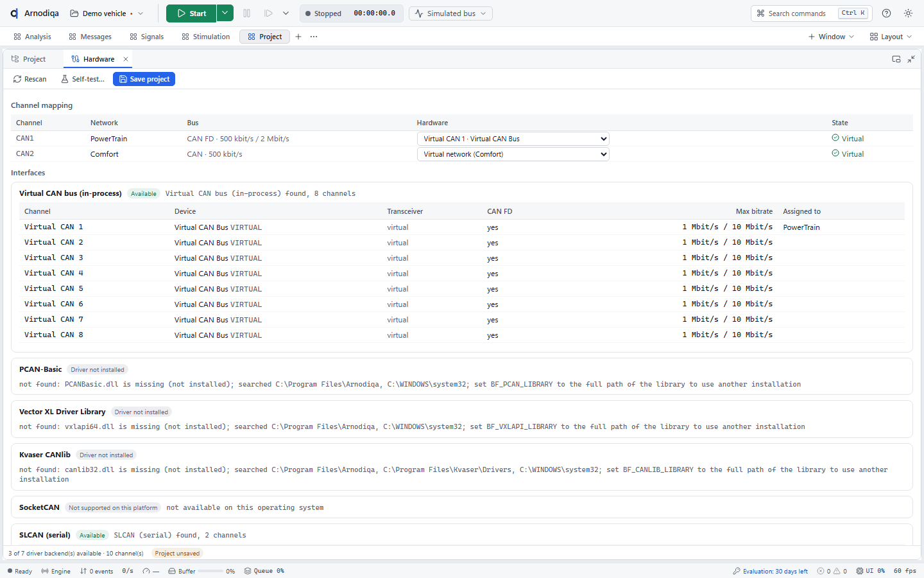Screen dimensions: 924x578
Task: Click the collapse panel arrows icon
Action: point(911,59)
